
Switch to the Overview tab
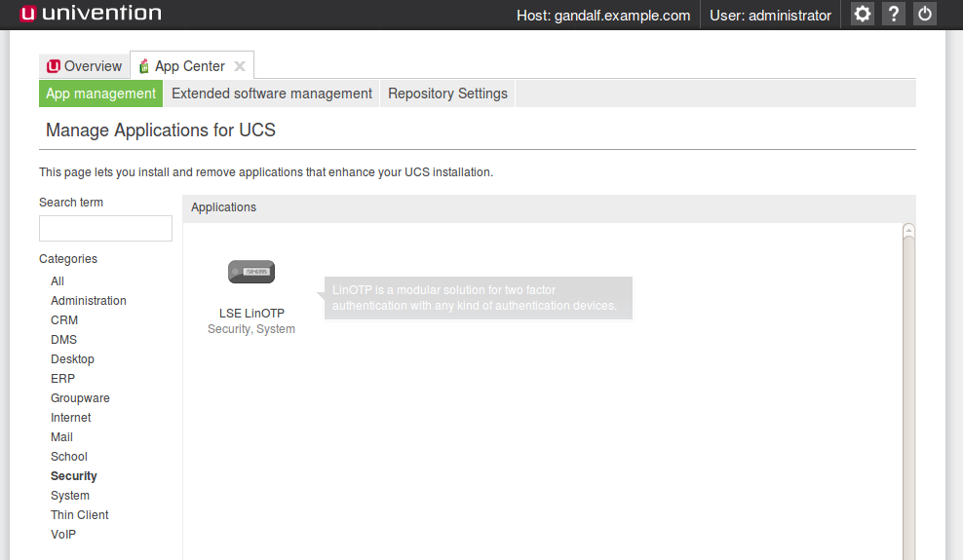coord(84,66)
